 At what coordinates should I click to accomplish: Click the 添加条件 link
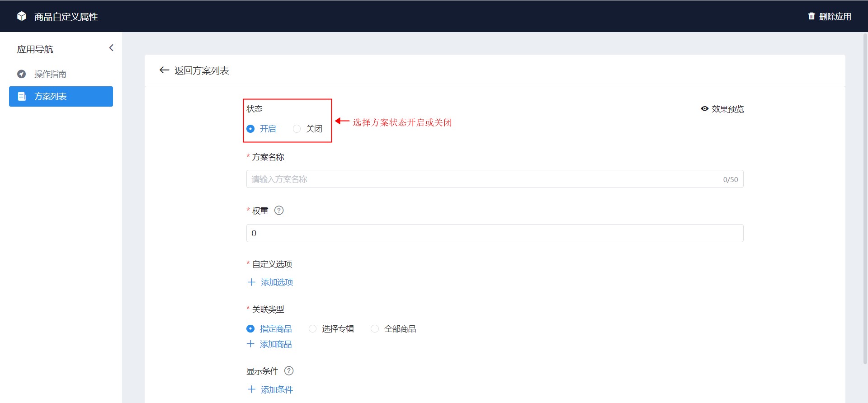point(277,389)
